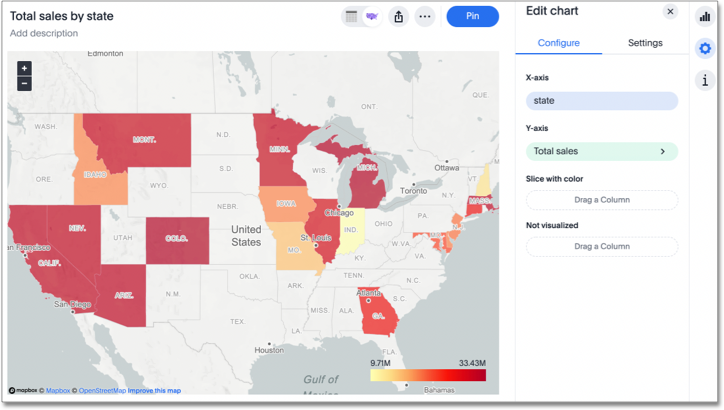The width and height of the screenshot is (724, 410).
Task: Click the color gradient legend bar
Action: pyautogui.click(x=428, y=375)
